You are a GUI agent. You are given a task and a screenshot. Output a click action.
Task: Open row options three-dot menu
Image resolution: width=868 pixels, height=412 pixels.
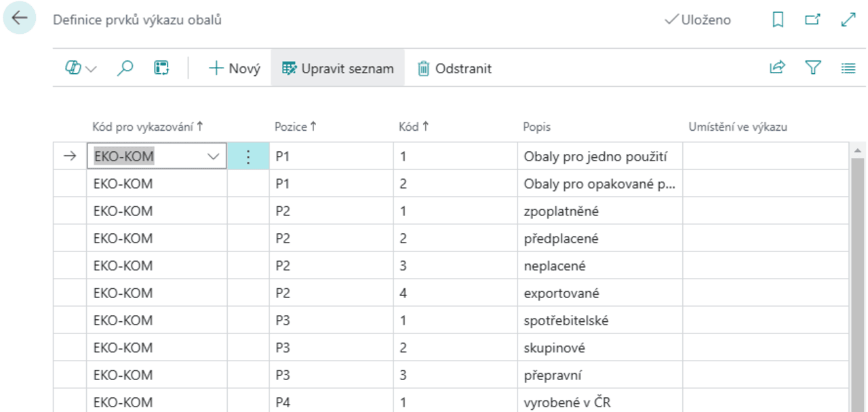point(248,157)
